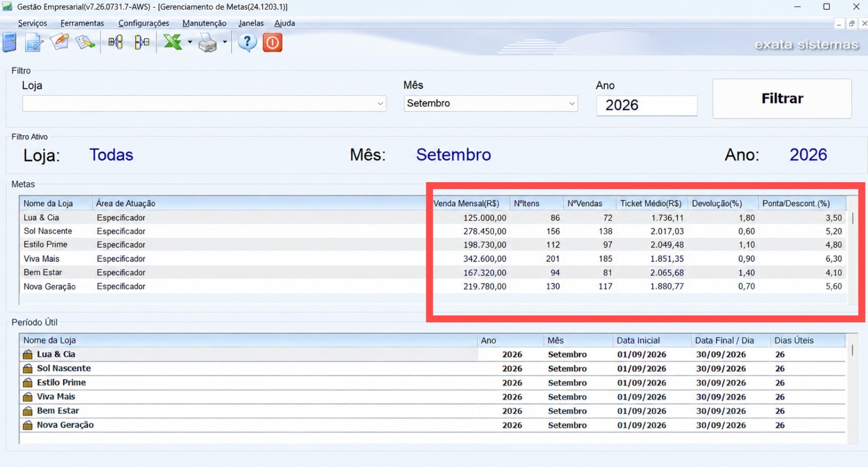Export data with the Excel icon
This screenshot has height=467, width=868.
pos(173,42)
